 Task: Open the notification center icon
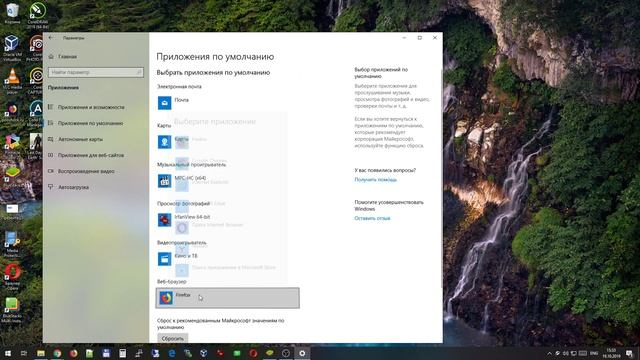[x=629, y=353]
